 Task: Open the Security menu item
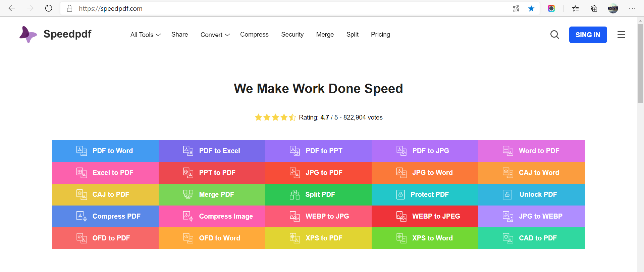pos(292,35)
